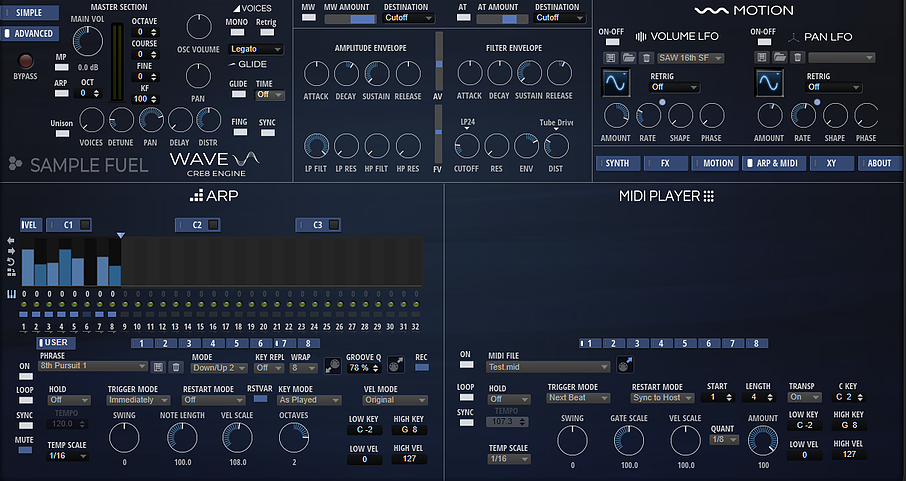Toggle the MIDI Player Loop switch
The height and width of the screenshot is (481, 906).
point(466,398)
